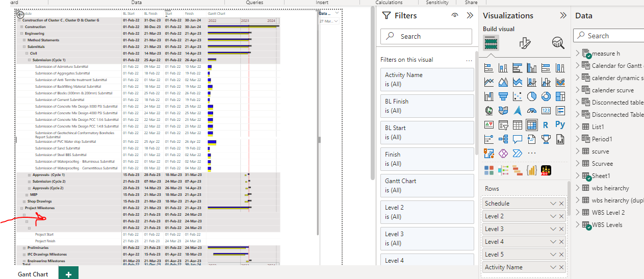Add a new page with the plus tab

[68, 274]
